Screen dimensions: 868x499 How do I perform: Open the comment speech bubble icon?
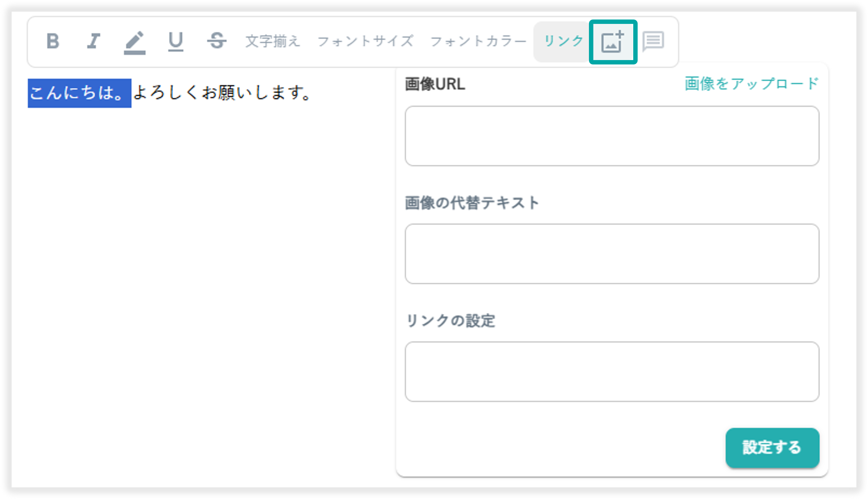click(653, 42)
